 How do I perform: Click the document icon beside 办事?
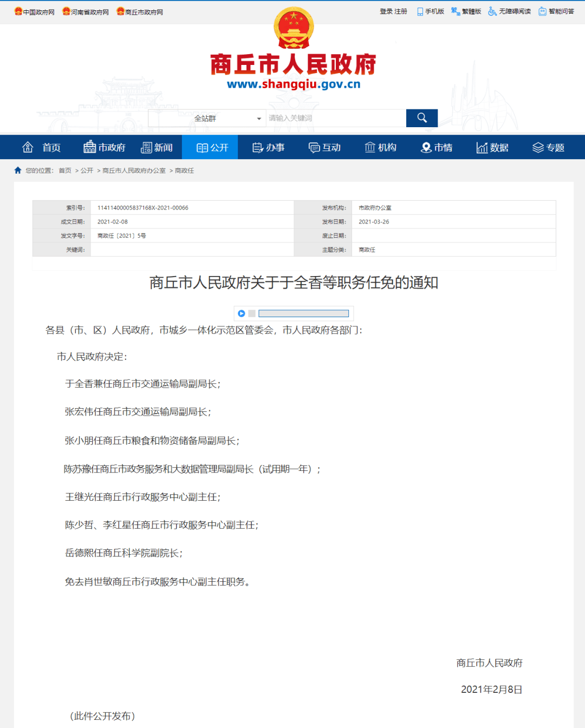258,148
